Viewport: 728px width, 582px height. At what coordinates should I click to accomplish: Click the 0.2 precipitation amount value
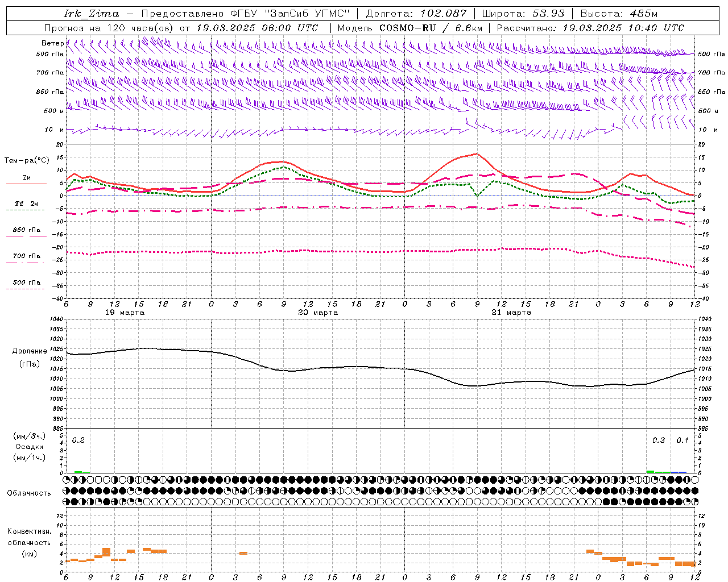point(78,440)
